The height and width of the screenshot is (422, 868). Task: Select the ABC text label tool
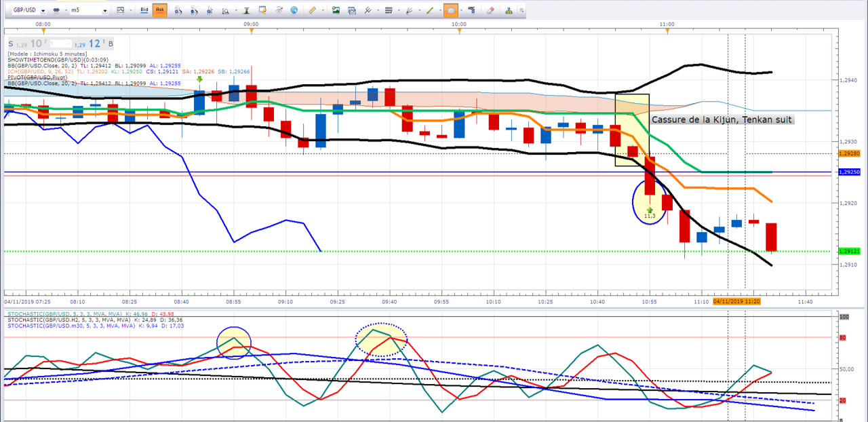click(x=473, y=10)
